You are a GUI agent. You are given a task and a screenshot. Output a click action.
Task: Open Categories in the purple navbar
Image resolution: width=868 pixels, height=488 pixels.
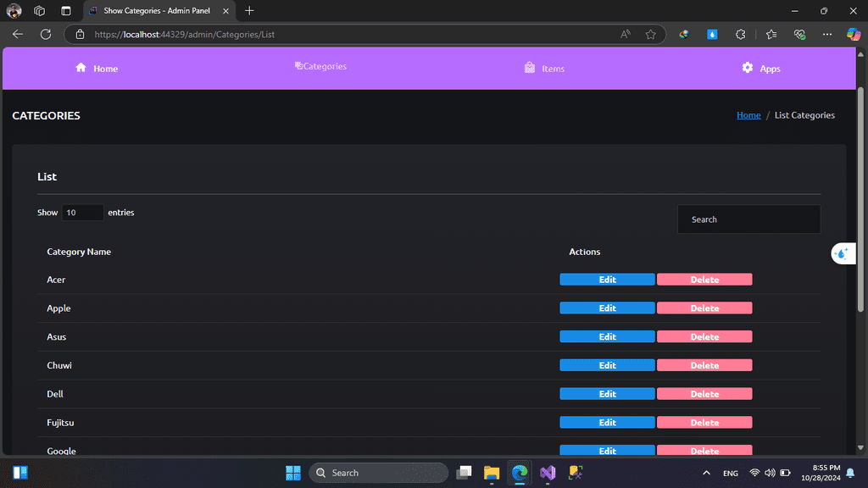tap(320, 66)
